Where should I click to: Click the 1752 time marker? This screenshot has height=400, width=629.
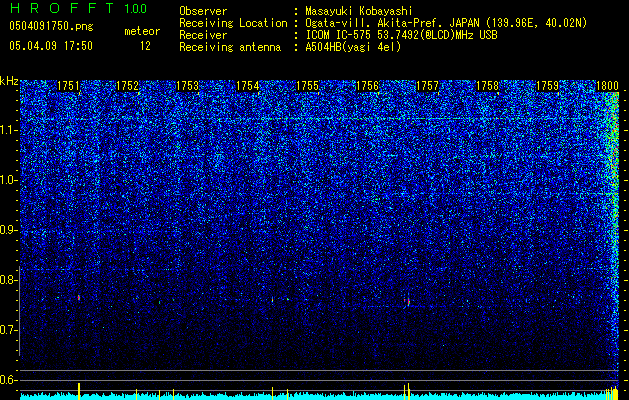tap(128, 86)
